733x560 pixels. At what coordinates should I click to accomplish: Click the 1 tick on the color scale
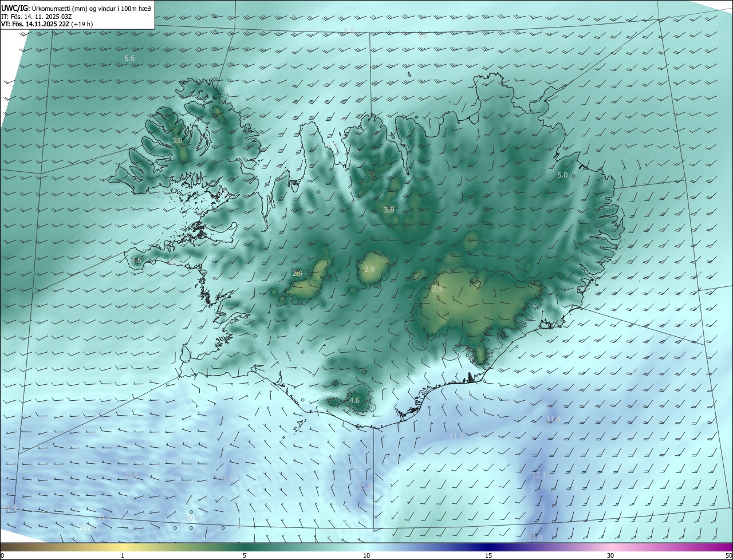[123, 555]
